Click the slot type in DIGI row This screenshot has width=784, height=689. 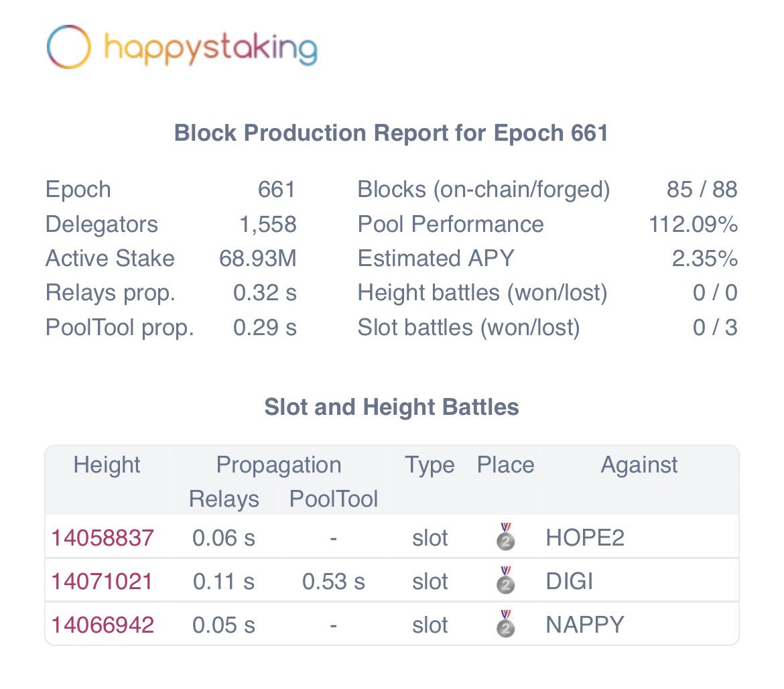[430, 582]
